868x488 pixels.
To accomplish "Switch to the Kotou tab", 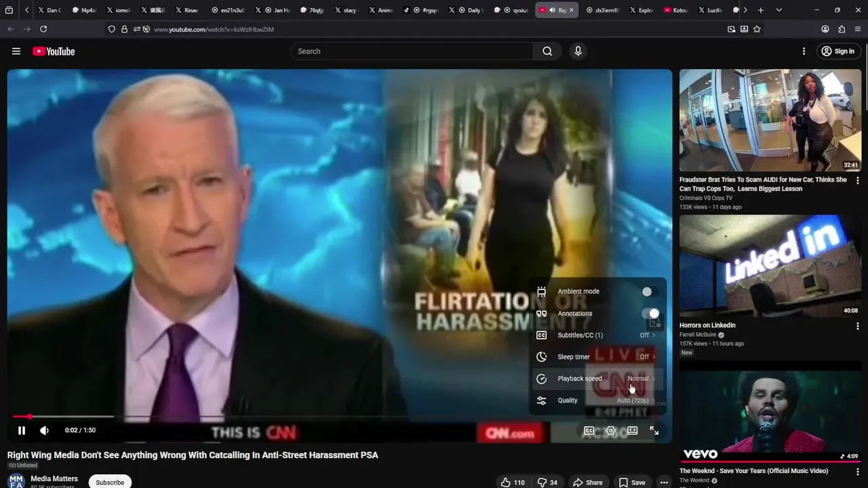I will point(675,10).
